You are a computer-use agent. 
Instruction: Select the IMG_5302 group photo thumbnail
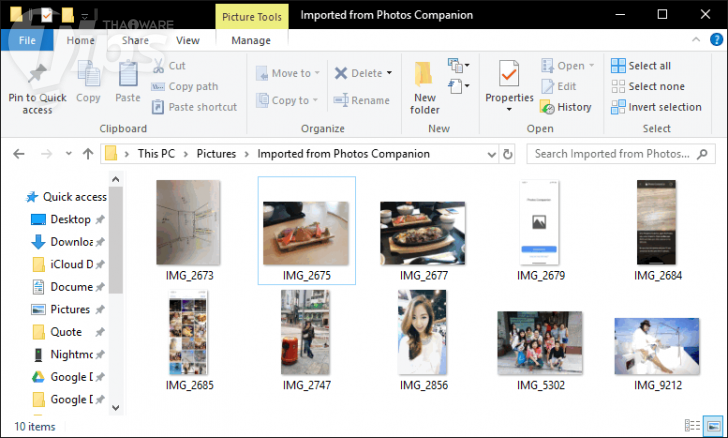click(x=540, y=343)
